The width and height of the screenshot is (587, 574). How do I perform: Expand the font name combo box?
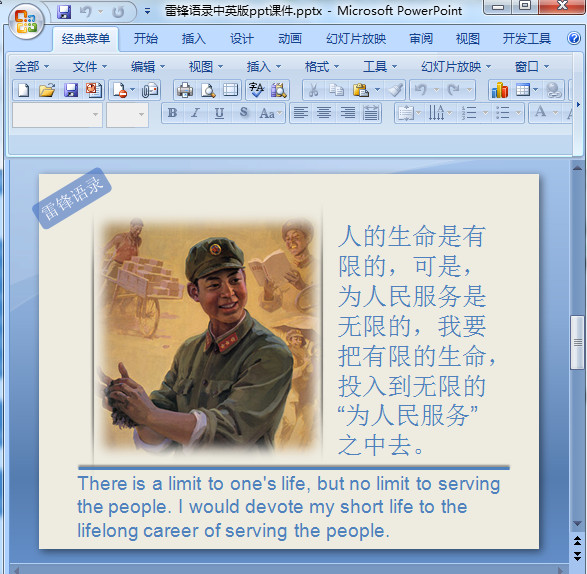point(57,115)
